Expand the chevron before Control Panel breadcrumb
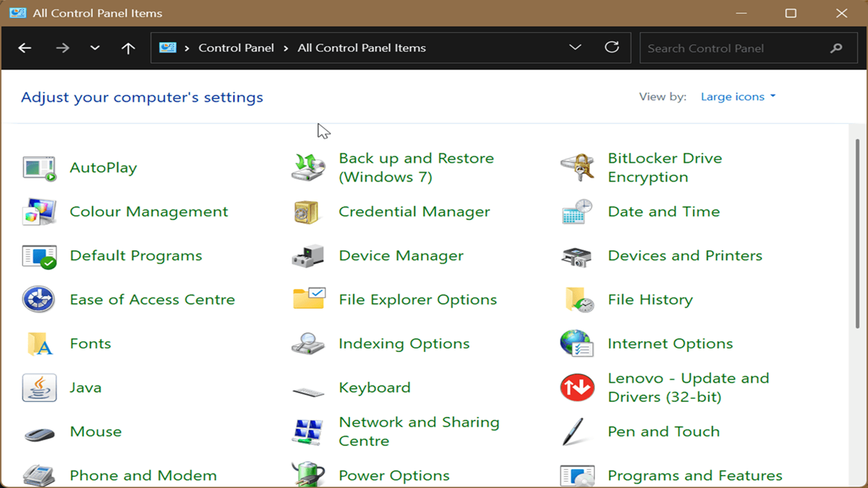868x488 pixels. [187, 48]
